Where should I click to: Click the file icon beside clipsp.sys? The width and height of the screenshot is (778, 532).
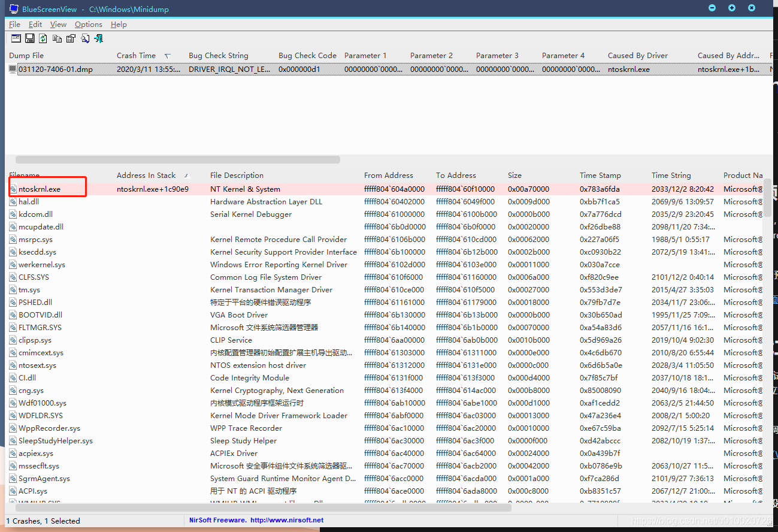coord(13,340)
